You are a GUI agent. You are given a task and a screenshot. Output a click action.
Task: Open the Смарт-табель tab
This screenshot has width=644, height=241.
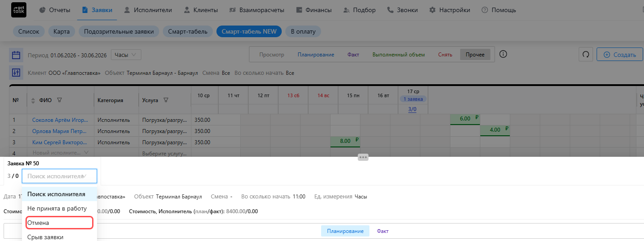tap(187, 31)
